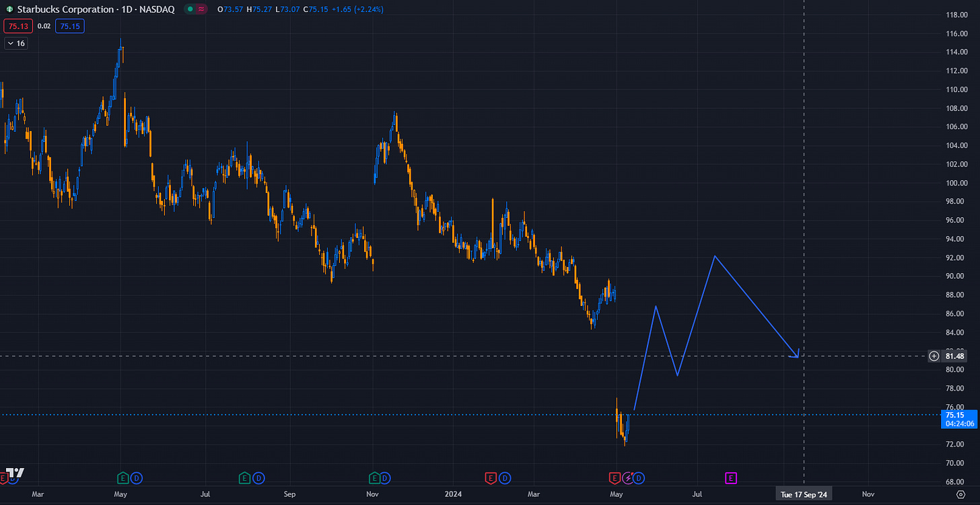Click the blue dividend marker of August 2023
Image resolution: width=980 pixels, height=505 pixels.
coord(257,478)
